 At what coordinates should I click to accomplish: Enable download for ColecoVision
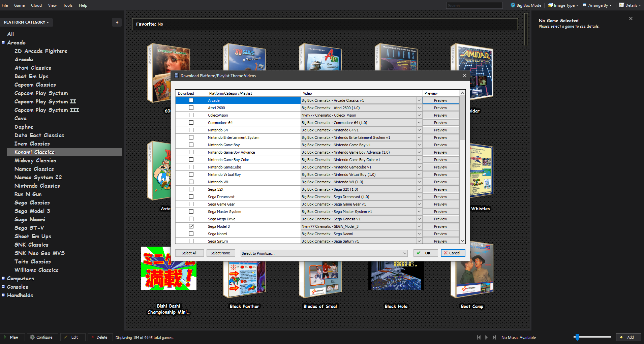pos(191,115)
